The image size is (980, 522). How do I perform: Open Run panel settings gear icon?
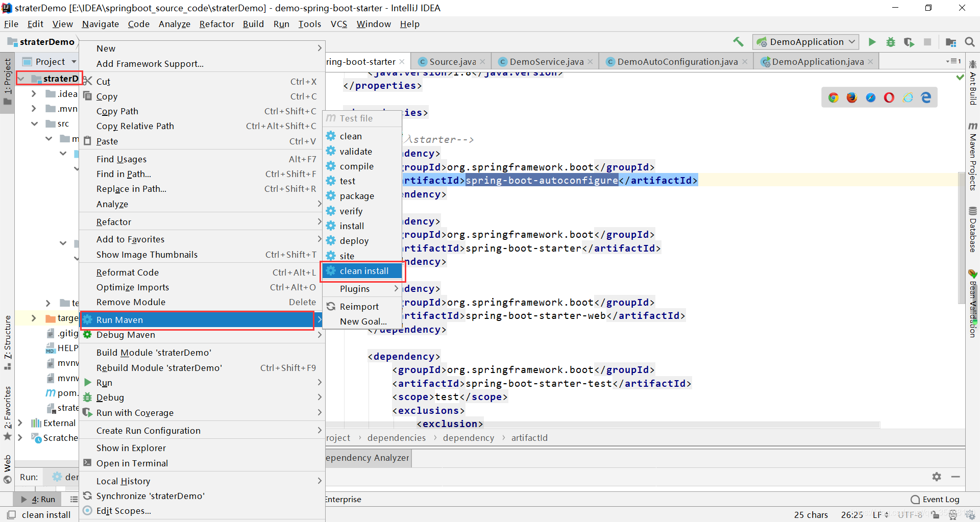point(937,477)
